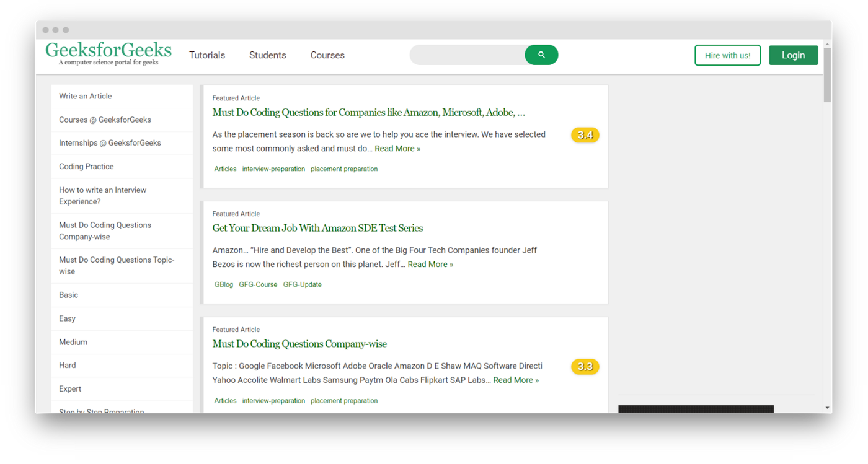Viewport: 868px width, 464px height.
Task: Click the green search magnifier button
Action: pos(541,55)
